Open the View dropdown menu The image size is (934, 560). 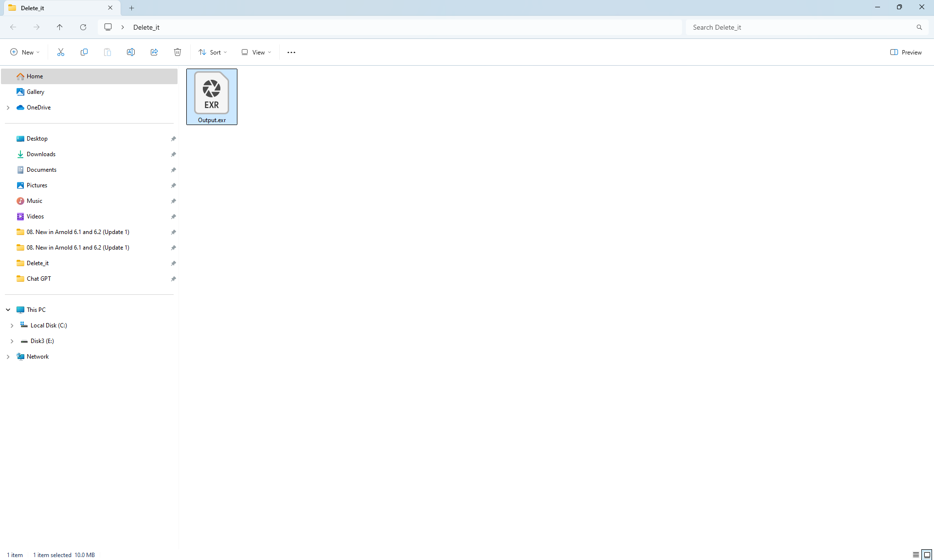(256, 52)
